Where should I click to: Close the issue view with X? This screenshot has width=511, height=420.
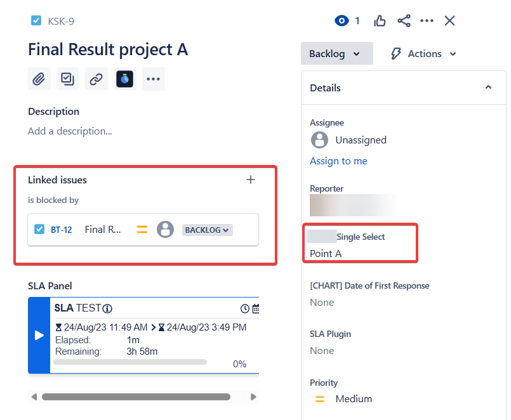pyautogui.click(x=449, y=21)
